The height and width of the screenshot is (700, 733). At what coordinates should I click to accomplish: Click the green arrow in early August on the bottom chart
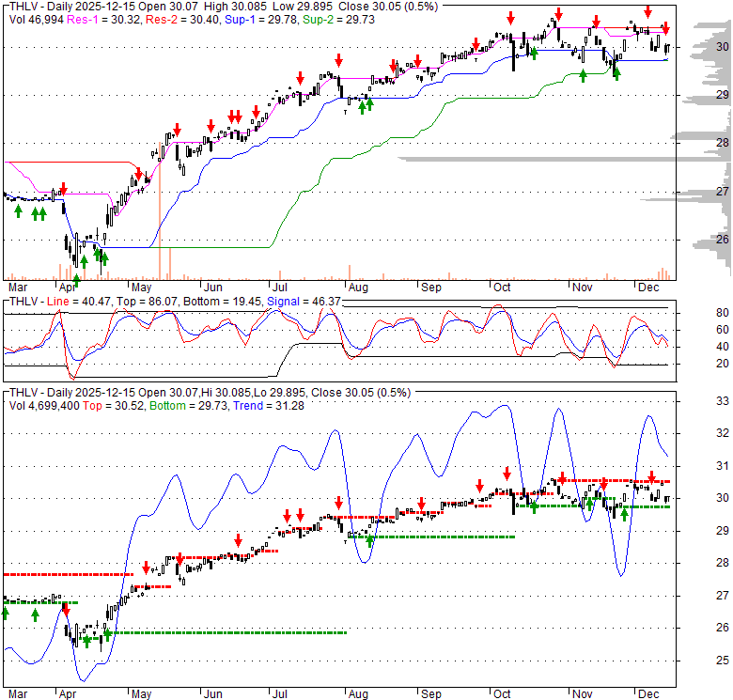[369, 541]
